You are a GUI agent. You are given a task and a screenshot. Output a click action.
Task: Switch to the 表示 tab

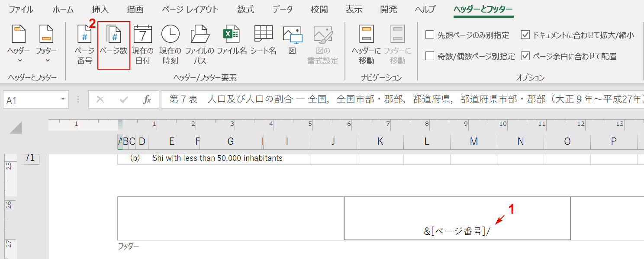(x=354, y=9)
